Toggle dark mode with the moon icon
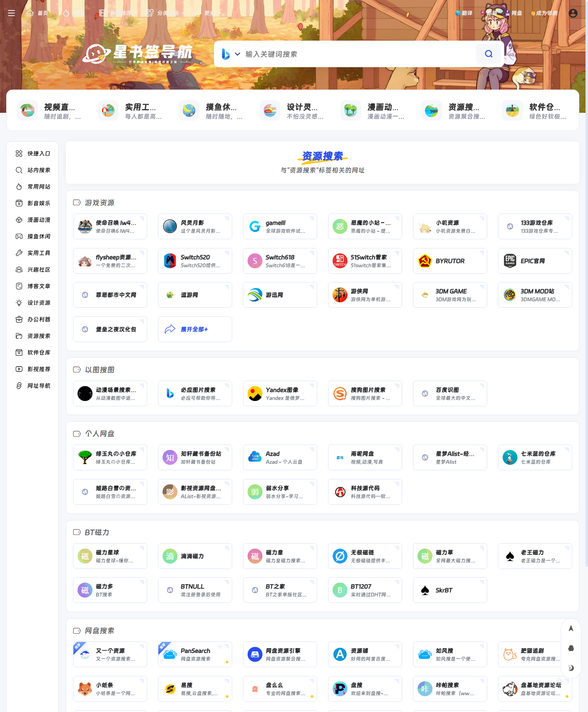The image size is (588, 712). click(571, 668)
